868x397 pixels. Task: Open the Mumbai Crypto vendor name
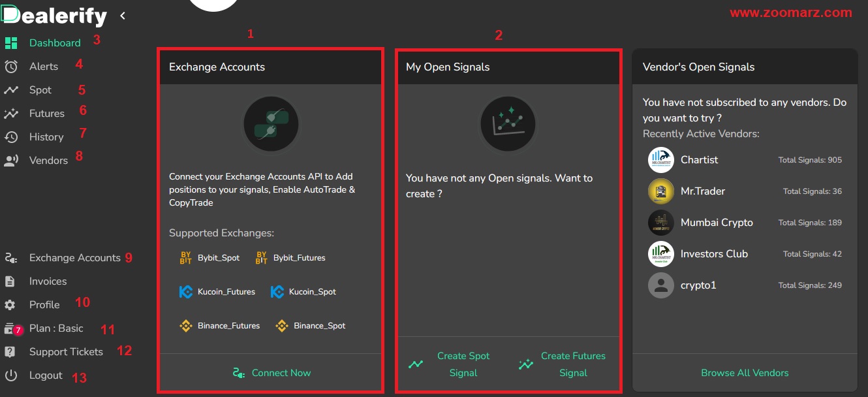pyautogui.click(x=717, y=223)
